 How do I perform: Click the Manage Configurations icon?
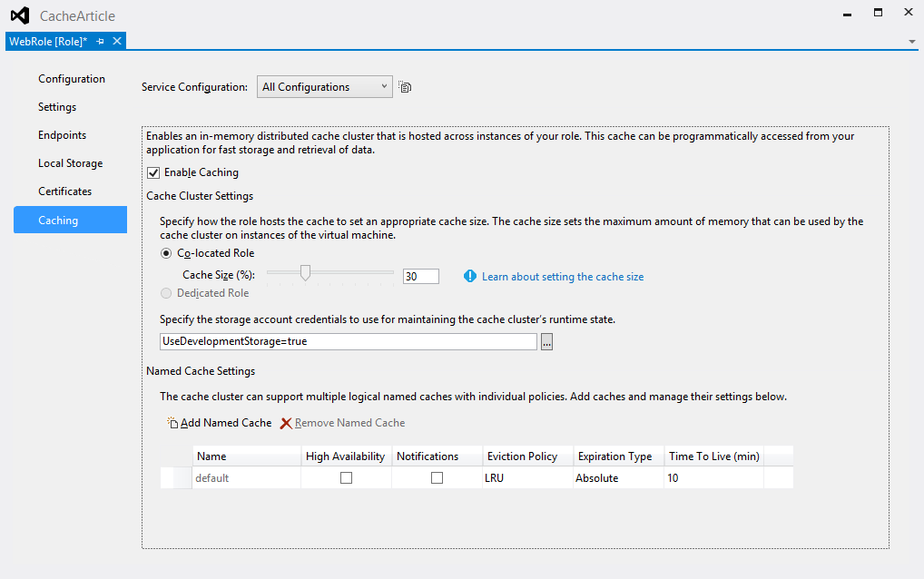[x=406, y=87]
